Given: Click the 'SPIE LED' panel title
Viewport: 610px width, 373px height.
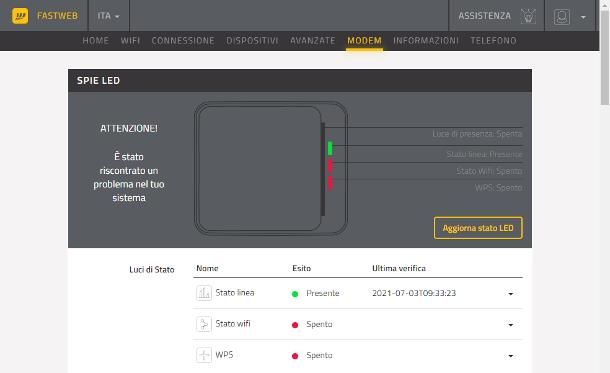Looking at the screenshot, I should [x=98, y=81].
